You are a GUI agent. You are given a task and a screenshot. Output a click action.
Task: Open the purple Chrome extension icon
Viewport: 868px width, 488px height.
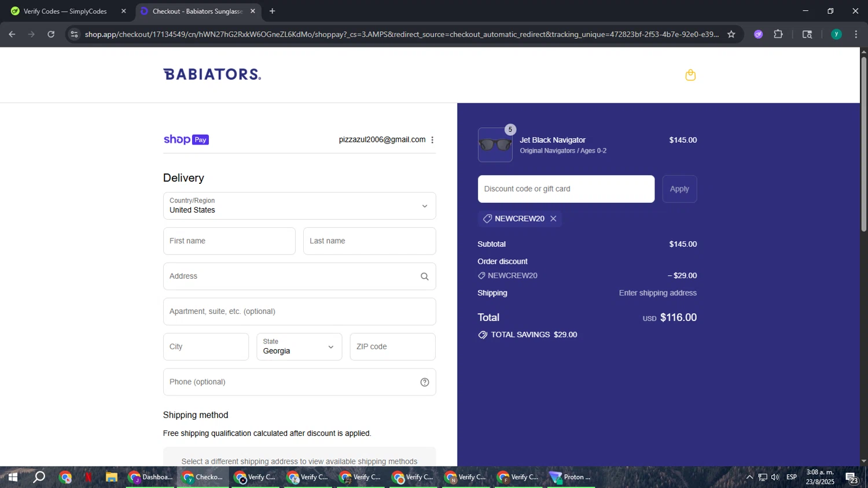pyautogui.click(x=758, y=34)
